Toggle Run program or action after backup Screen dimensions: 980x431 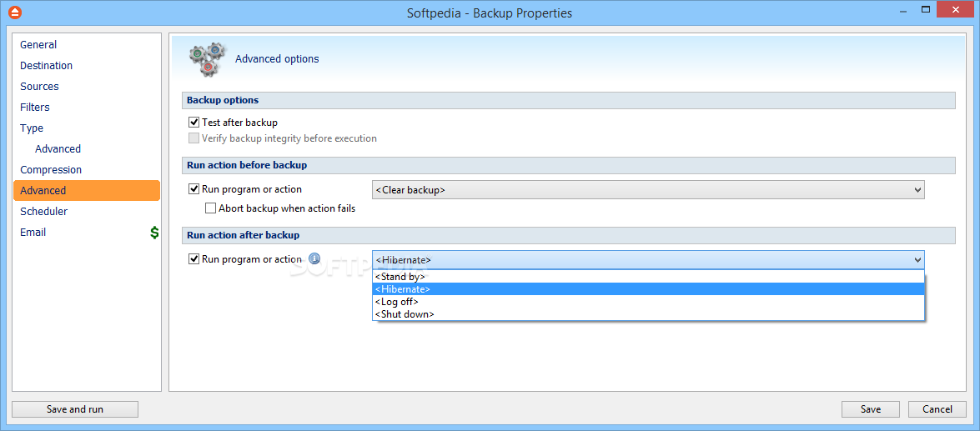tap(193, 259)
